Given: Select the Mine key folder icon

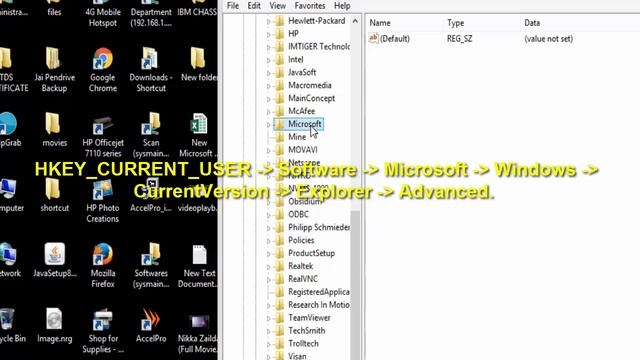Looking at the screenshot, I should (x=280, y=137).
